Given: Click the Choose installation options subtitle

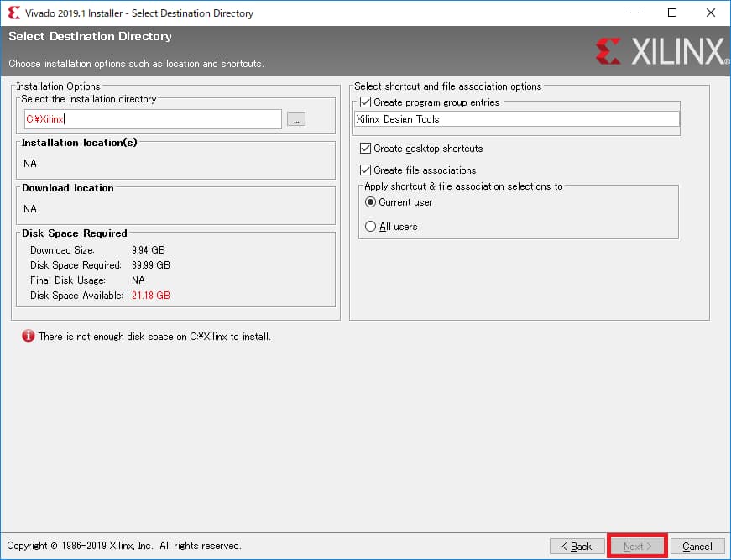Looking at the screenshot, I should pyautogui.click(x=136, y=64).
